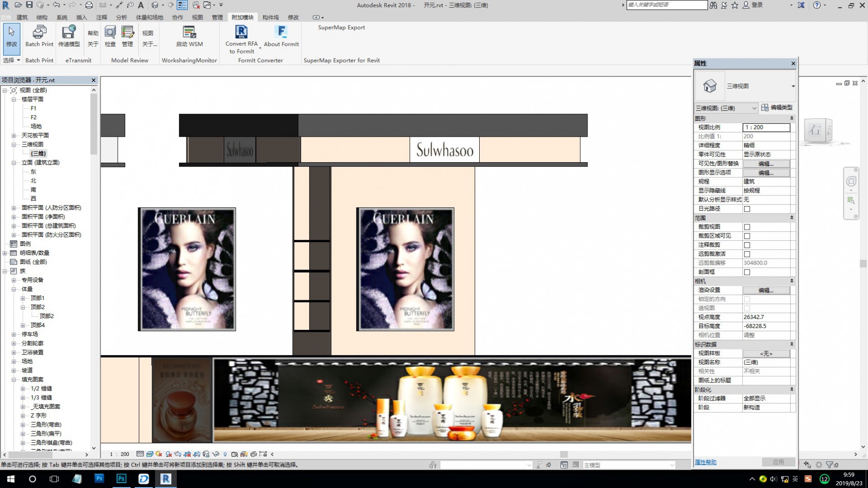Open the 三维视图: (三维) instance dropdown
The width and height of the screenshot is (868, 488).
pyautogui.click(x=726, y=108)
